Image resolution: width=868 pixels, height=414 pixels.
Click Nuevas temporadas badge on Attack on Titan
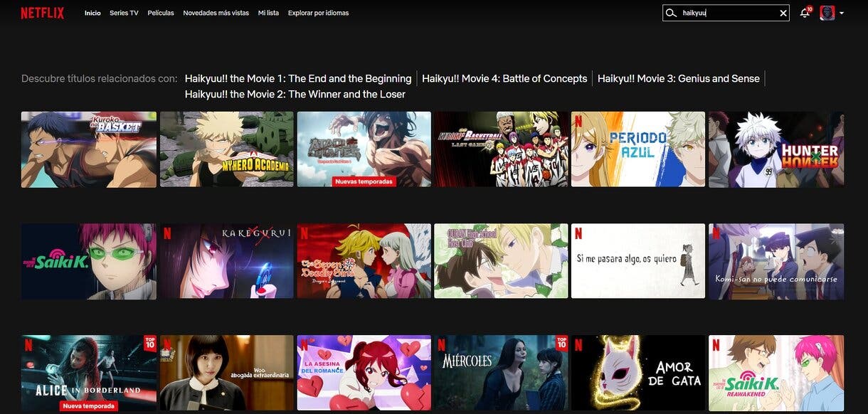364,181
